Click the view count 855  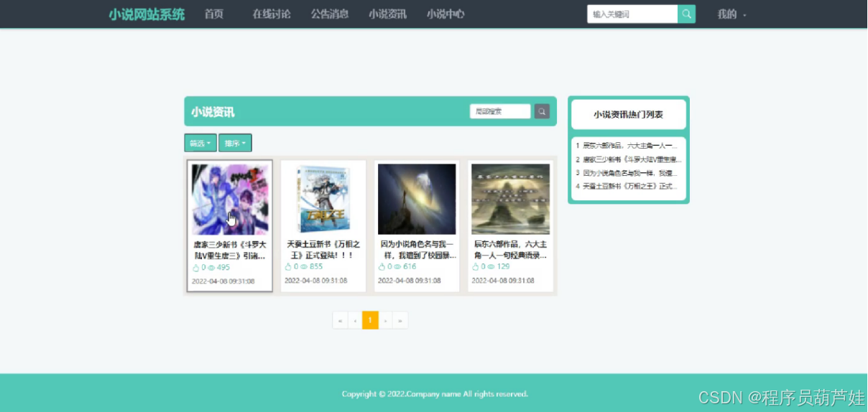point(316,266)
